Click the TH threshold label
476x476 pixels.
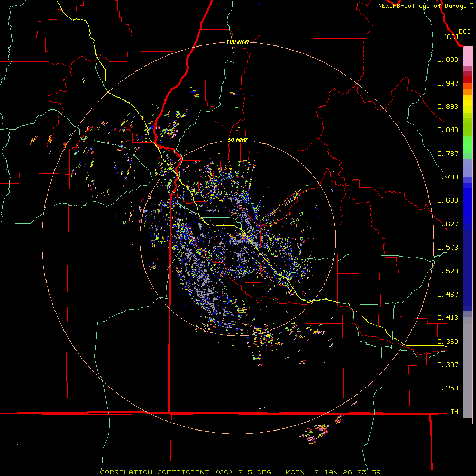click(454, 412)
